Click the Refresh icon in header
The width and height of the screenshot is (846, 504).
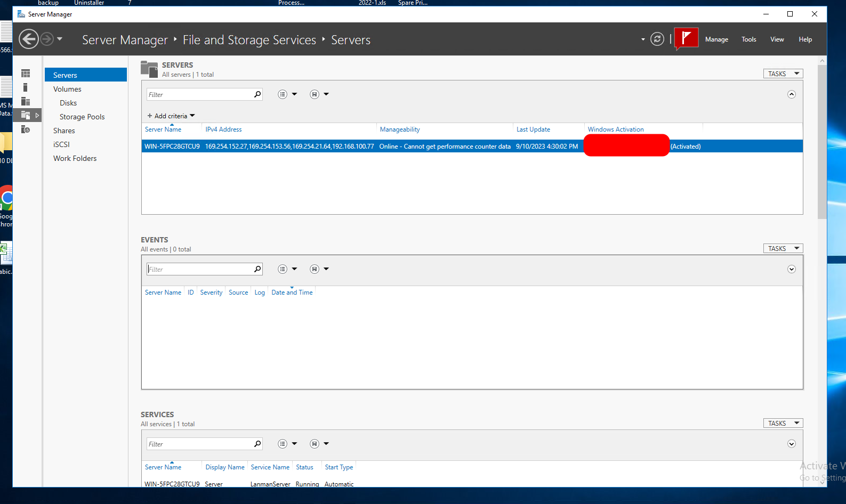pyautogui.click(x=657, y=39)
